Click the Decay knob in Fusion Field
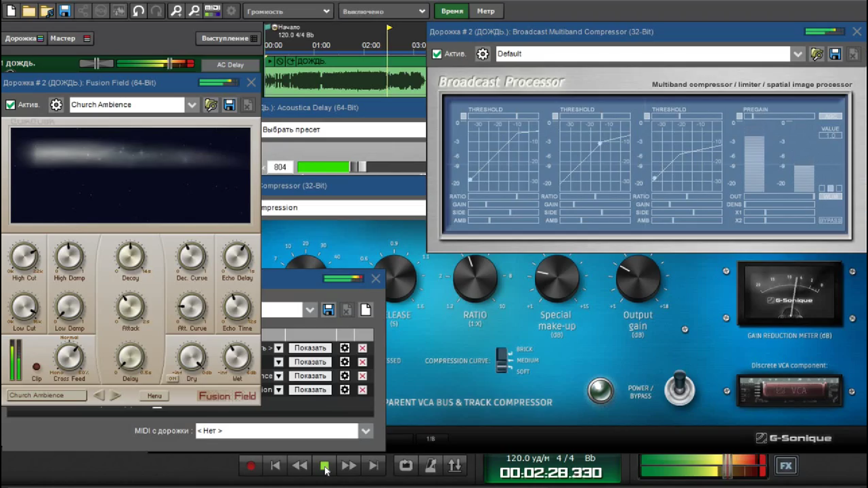The image size is (868, 488). (130, 257)
